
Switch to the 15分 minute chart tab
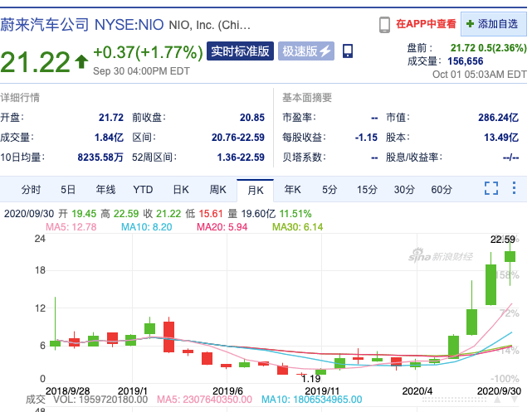click(x=367, y=189)
